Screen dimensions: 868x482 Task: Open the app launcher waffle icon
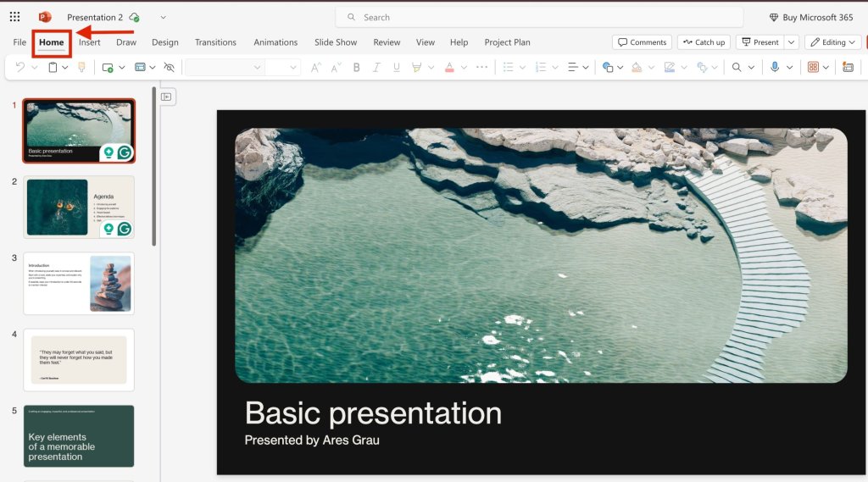tap(15, 17)
